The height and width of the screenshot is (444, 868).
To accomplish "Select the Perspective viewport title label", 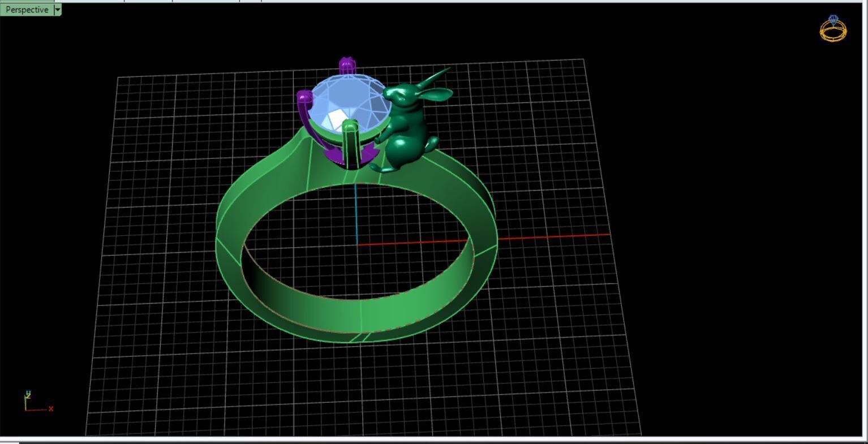I will (27, 10).
